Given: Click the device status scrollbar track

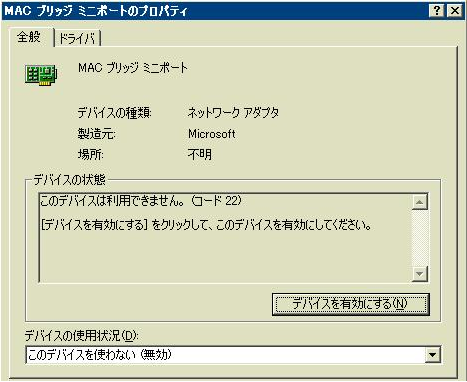Looking at the screenshot, I should (x=420, y=238).
